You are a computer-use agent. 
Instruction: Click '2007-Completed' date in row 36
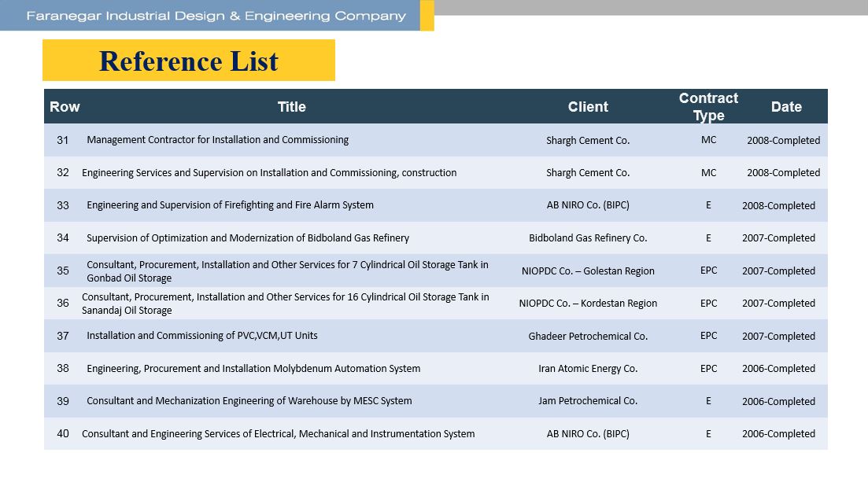(778, 303)
